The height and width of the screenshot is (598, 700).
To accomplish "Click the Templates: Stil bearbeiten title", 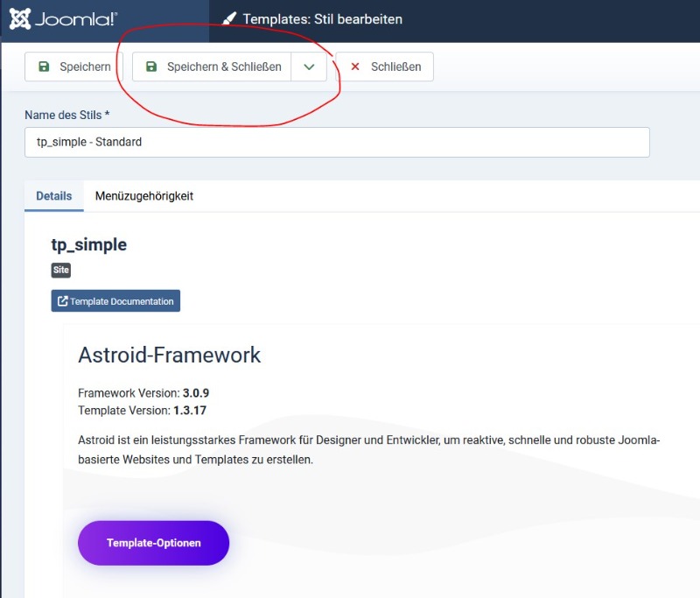I will coord(322,19).
